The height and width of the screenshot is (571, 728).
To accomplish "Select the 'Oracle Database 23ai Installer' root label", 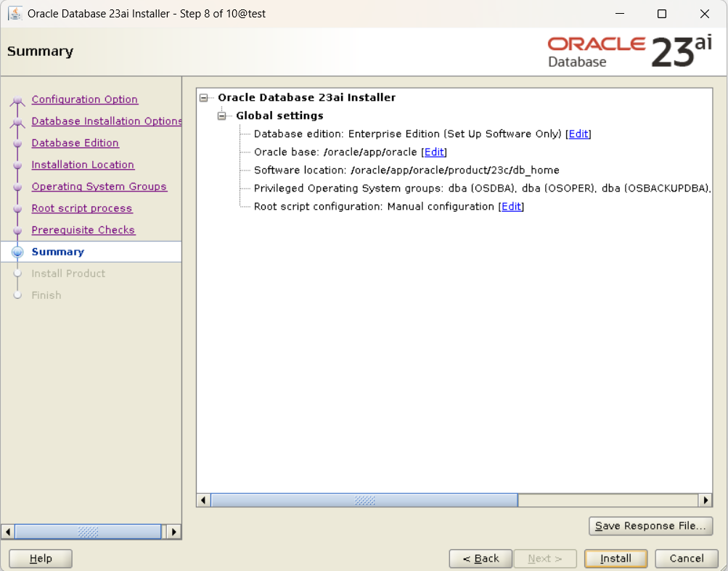I will (306, 97).
